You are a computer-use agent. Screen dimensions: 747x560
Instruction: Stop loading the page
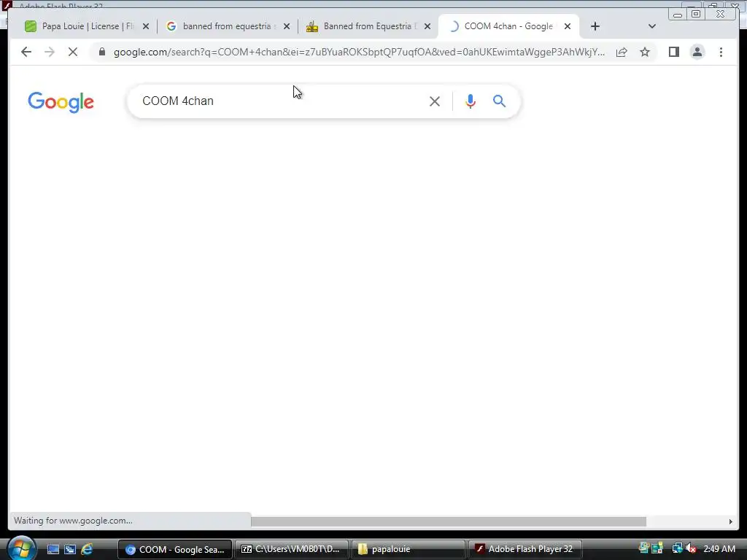[73, 52]
